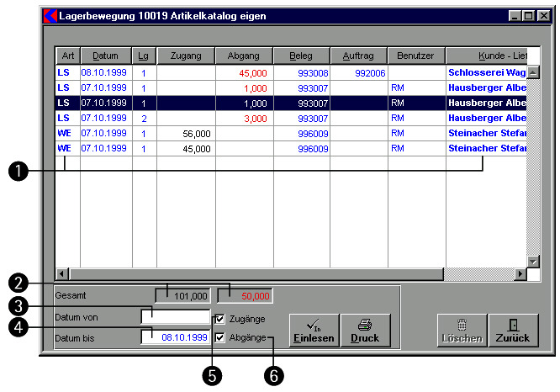Click the Lg column header
The height and width of the screenshot is (392, 560).
(144, 56)
